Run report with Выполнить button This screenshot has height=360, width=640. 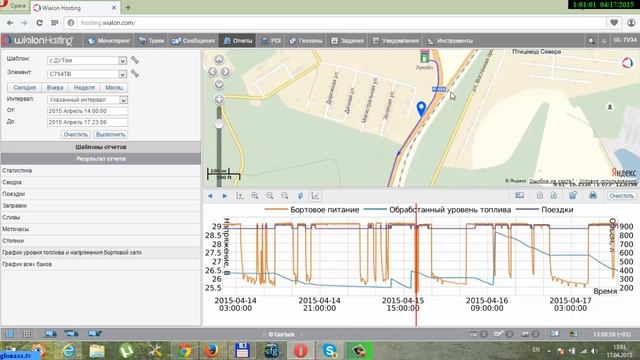(x=111, y=134)
